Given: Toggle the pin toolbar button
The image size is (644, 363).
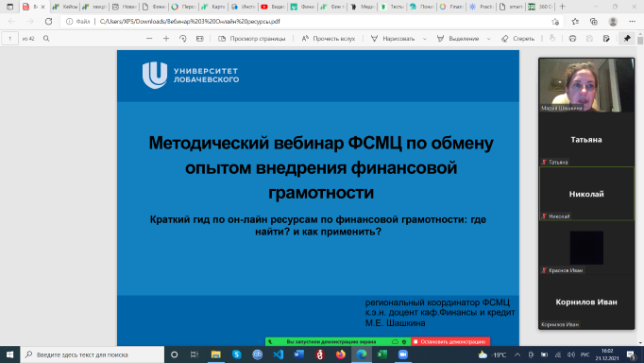Looking at the screenshot, I should pos(627,38).
